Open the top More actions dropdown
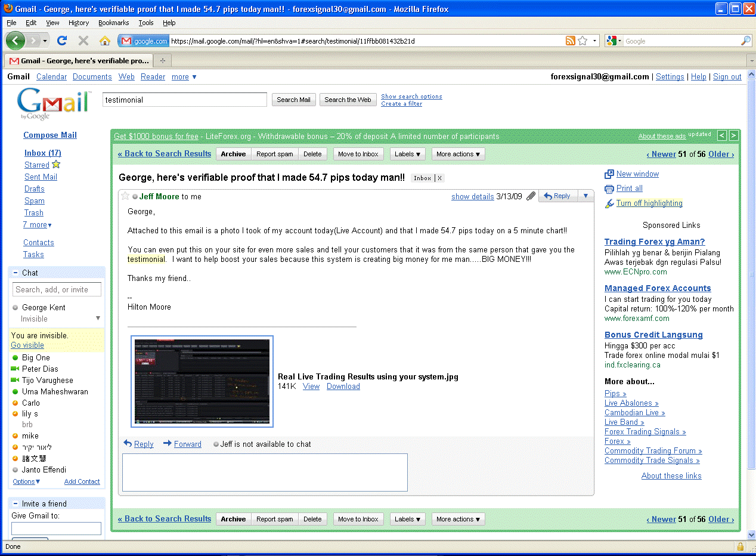 (x=458, y=154)
